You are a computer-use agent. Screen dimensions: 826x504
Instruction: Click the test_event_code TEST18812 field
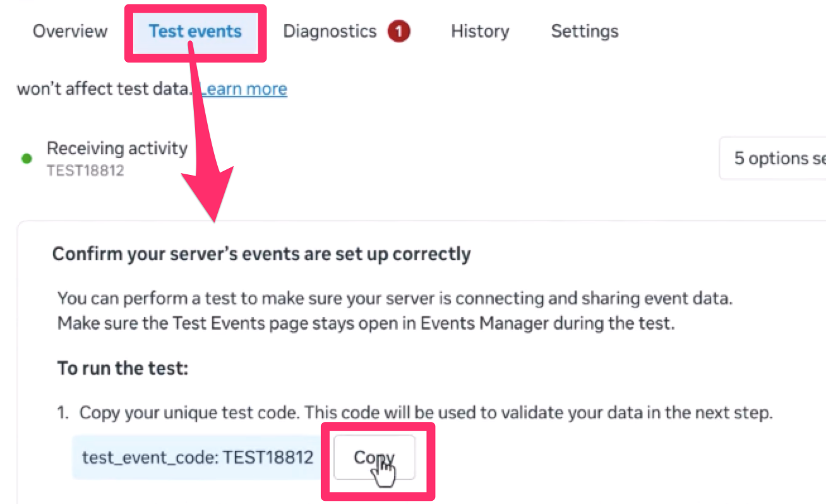pyautogui.click(x=198, y=457)
